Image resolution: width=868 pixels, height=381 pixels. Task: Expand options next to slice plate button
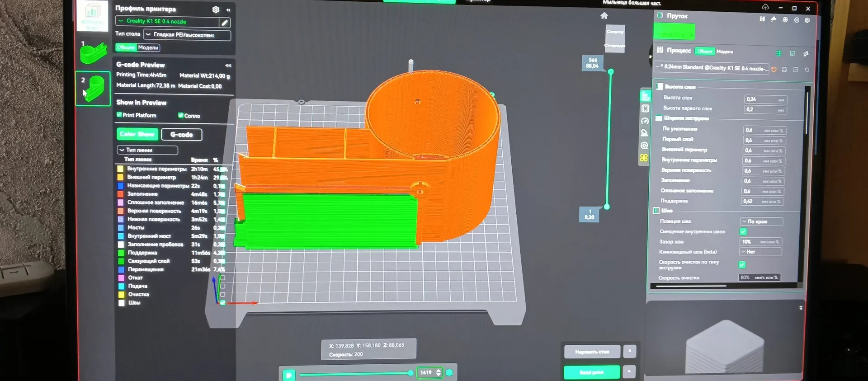(x=629, y=351)
